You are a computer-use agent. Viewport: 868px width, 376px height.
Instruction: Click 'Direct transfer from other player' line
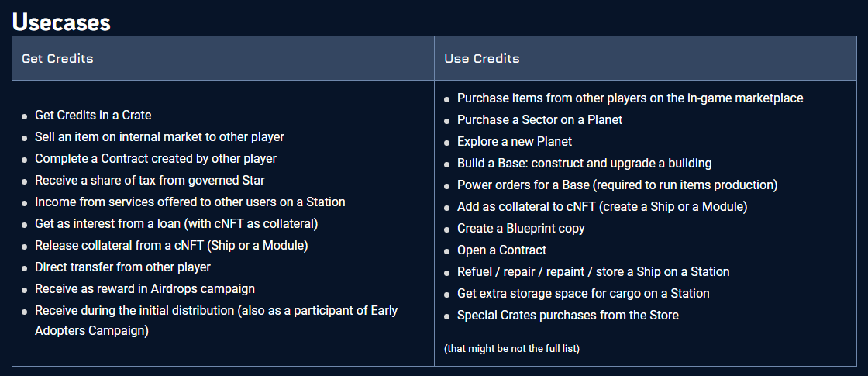(x=123, y=267)
